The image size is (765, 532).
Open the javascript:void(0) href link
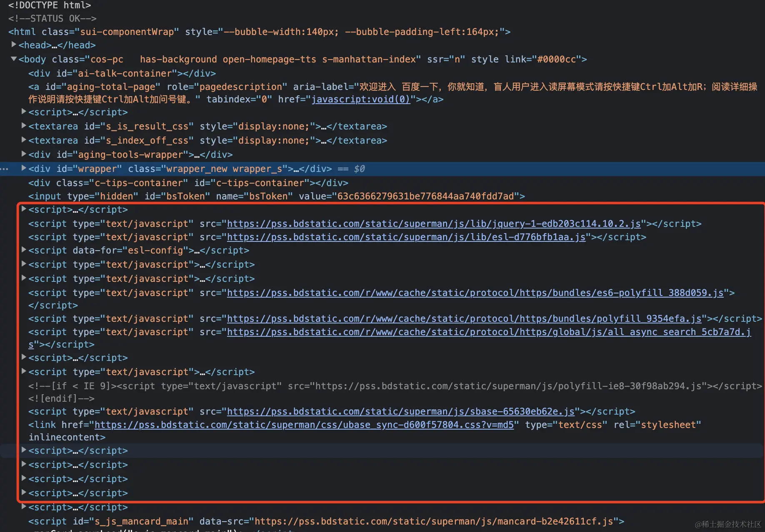pos(361,99)
